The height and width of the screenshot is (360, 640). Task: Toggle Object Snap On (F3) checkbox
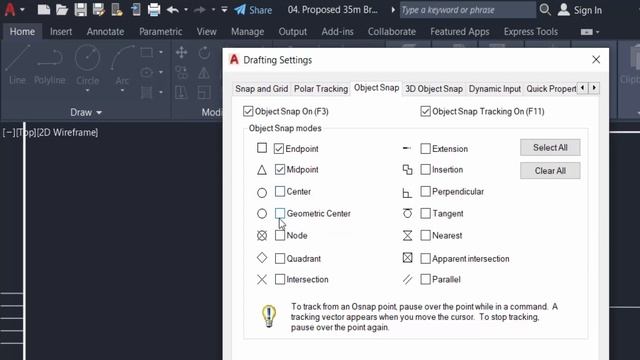248,111
